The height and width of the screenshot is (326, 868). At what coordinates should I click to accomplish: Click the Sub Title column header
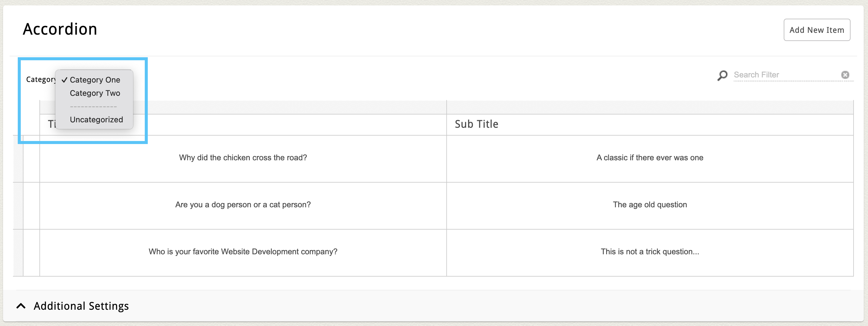tap(476, 124)
